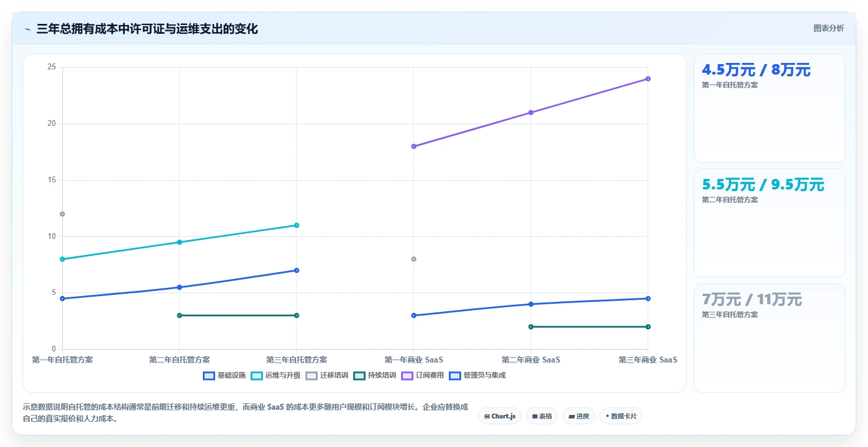868x447 pixels.
Task: Click 订阅费用 point at 第三年商业 SaaS
Action: click(x=648, y=79)
